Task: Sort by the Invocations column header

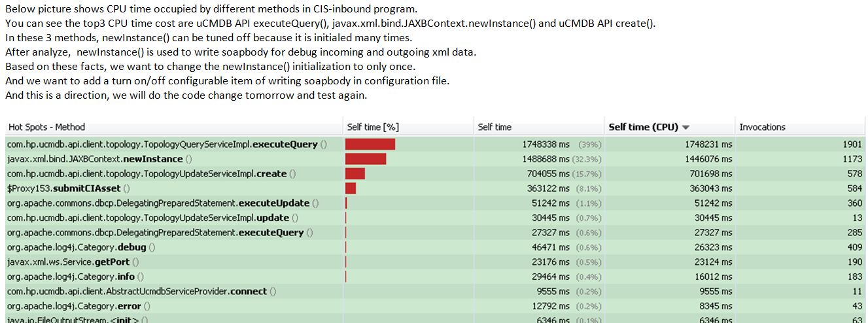Action: pyautogui.click(x=762, y=127)
